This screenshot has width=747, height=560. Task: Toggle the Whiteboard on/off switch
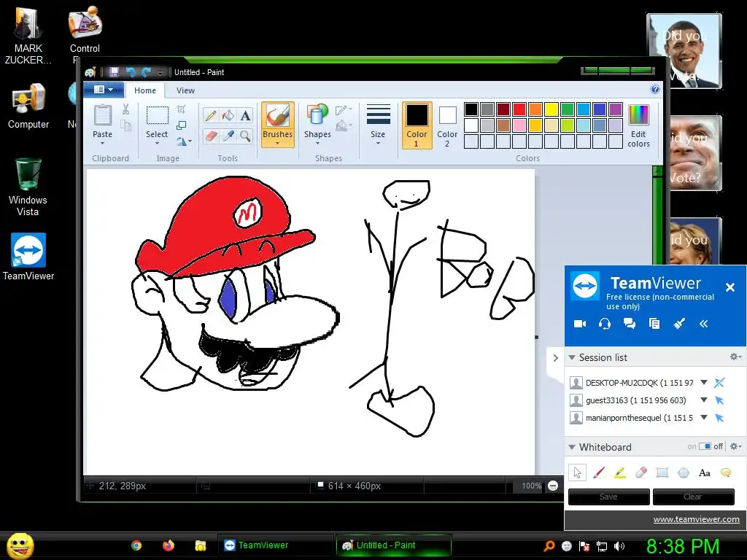point(705,446)
